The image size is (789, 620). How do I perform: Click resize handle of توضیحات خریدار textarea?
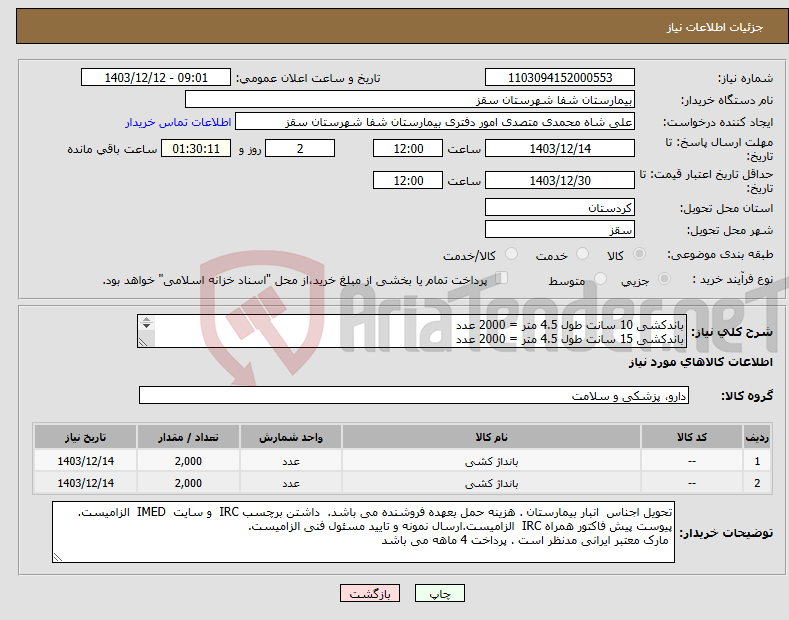[x=58, y=557]
